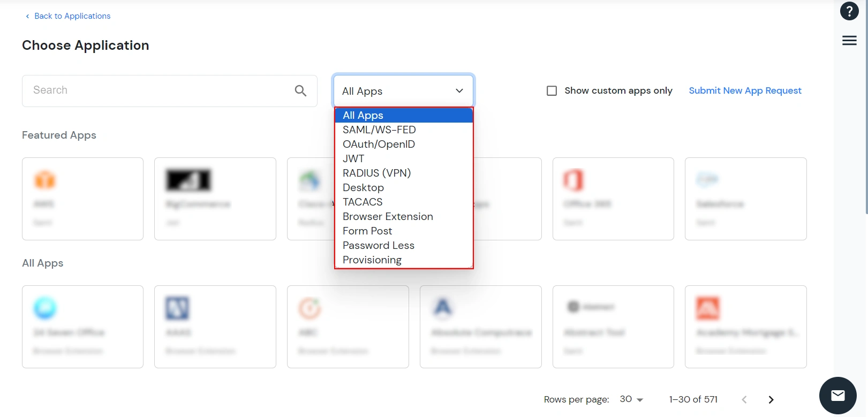Click the 1–30 of 571 pagination text
Screen dimensions: 868x417
tap(693, 399)
